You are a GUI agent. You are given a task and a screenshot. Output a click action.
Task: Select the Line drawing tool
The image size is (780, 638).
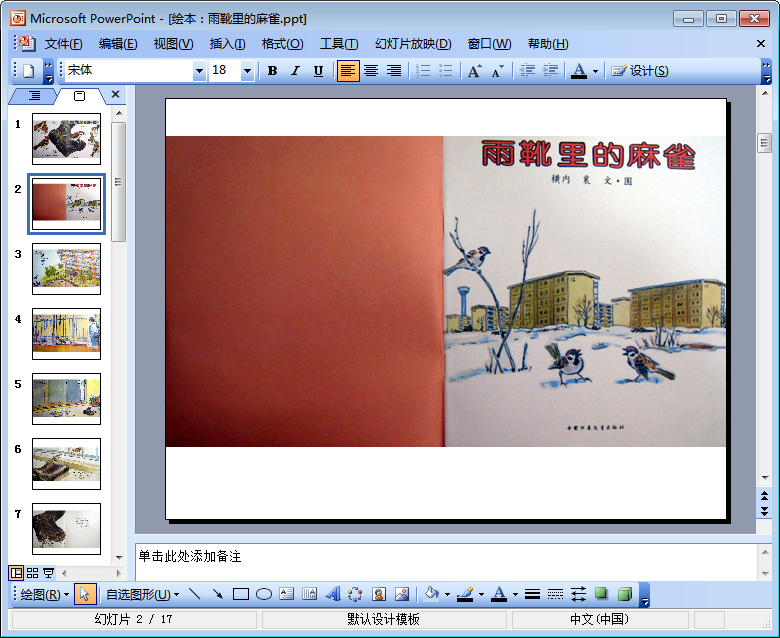coord(195,594)
